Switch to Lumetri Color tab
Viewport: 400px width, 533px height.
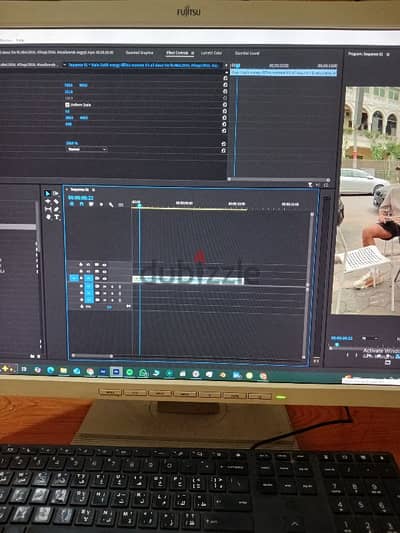pyautogui.click(x=211, y=53)
